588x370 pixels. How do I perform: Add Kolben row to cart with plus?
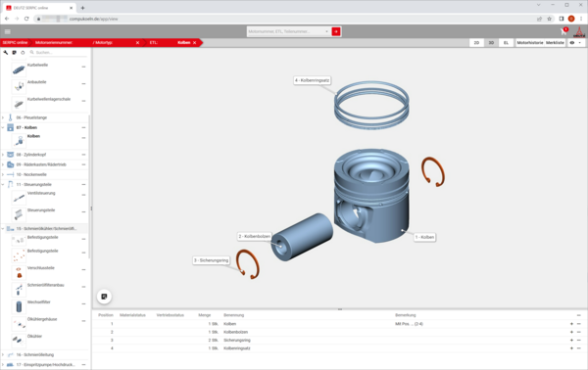[572, 324]
